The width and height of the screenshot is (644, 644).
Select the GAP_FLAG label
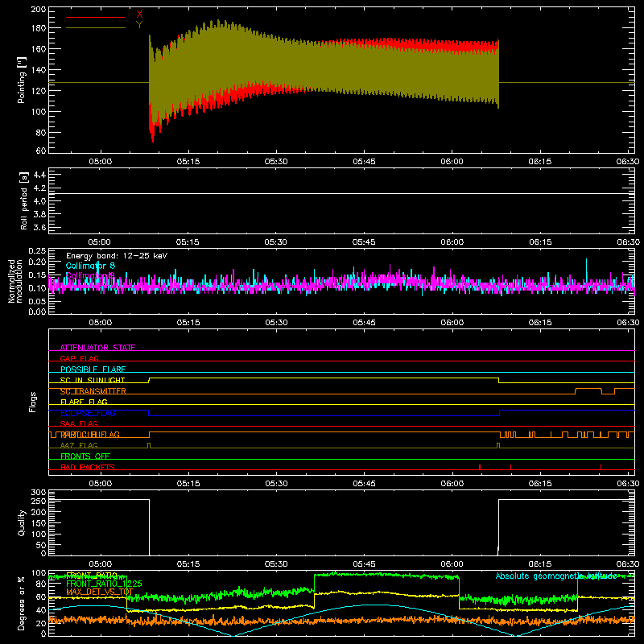[79, 358]
